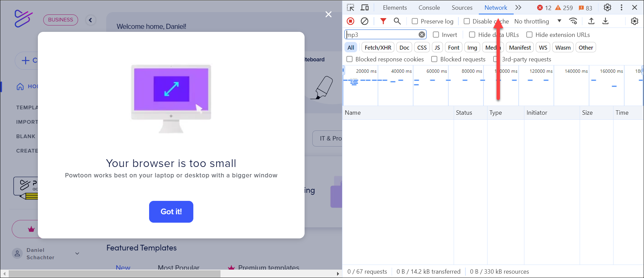This screenshot has width=644, height=278.
Task: Check Hide data URLs
Action: (x=472, y=35)
